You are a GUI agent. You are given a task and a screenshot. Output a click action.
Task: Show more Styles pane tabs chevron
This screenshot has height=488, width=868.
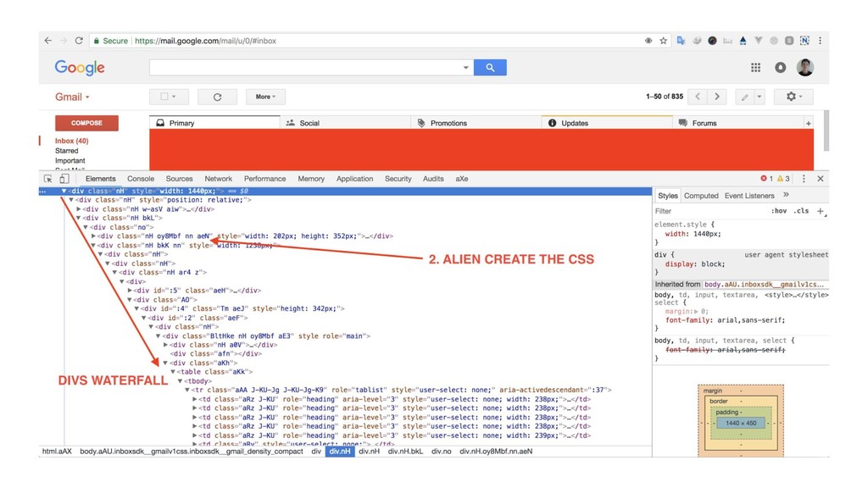coord(786,195)
